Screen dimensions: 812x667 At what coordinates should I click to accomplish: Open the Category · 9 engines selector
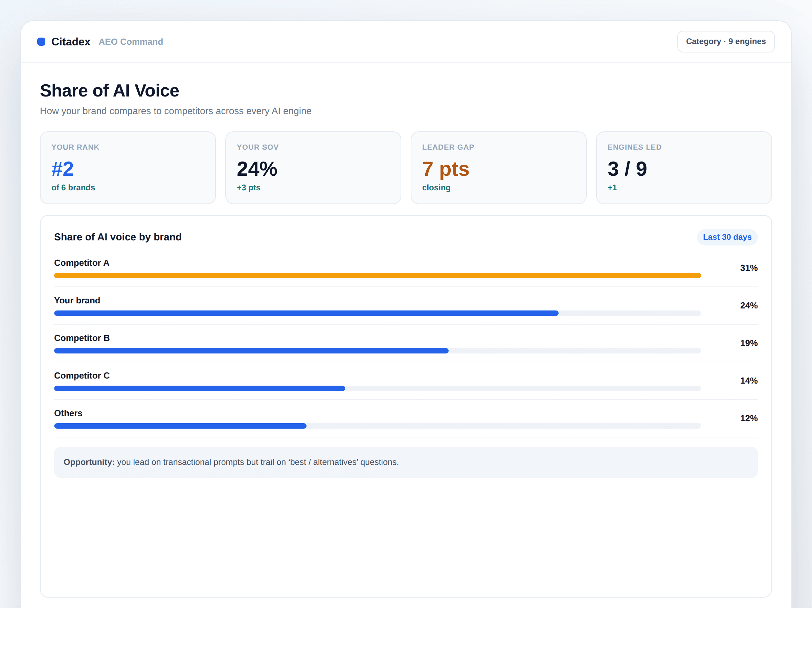[x=726, y=42]
